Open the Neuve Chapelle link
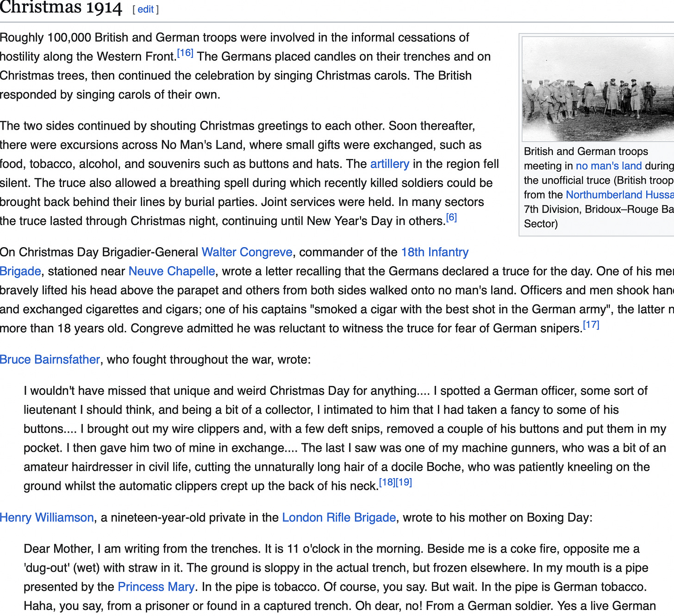674x616 pixels. pyautogui.click(x=172, y=271)
